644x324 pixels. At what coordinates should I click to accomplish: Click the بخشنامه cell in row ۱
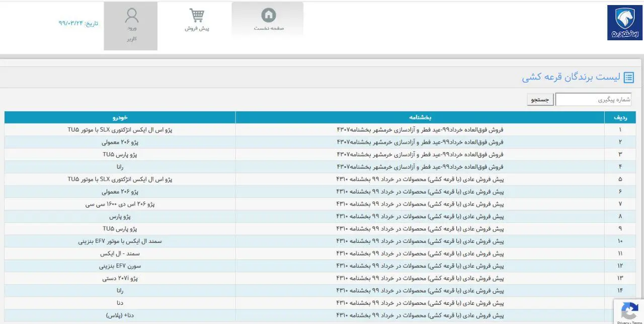pyautogui.click(x=420, y=129)
